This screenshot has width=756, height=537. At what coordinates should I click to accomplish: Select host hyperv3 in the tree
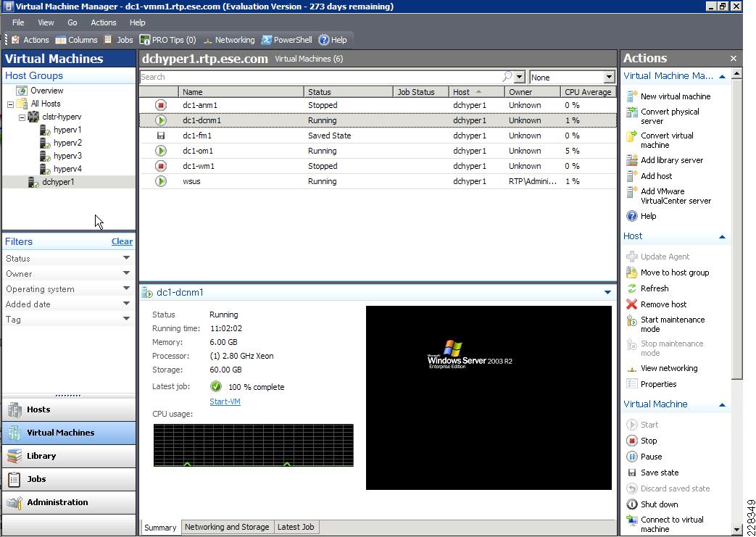point(67,157)
